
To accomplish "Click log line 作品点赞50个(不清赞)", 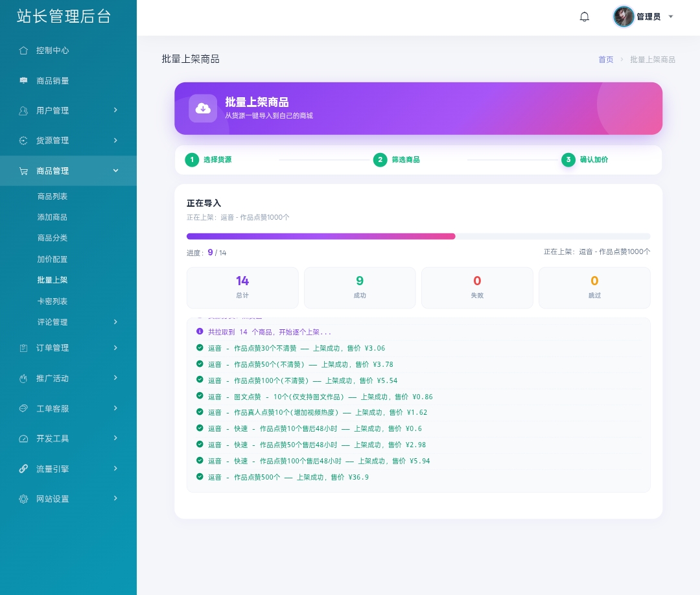I will pos(301,364).
